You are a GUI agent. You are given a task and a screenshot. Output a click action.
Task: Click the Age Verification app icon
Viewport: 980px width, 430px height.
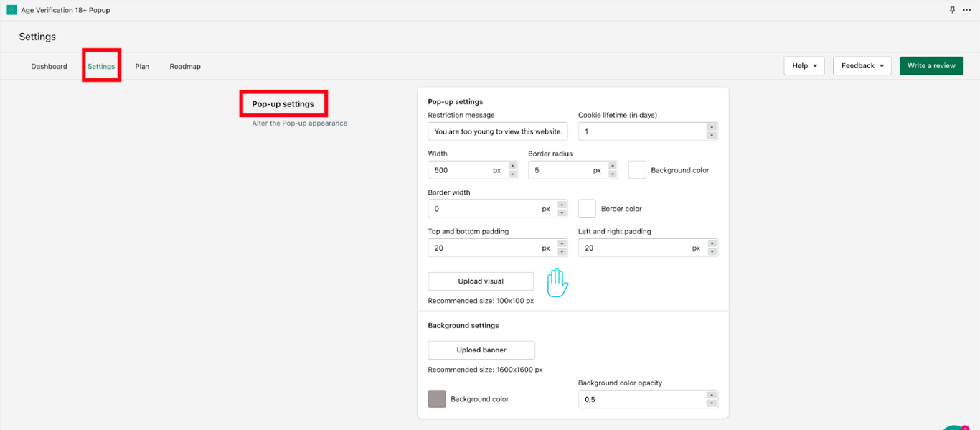click(11, 10)
